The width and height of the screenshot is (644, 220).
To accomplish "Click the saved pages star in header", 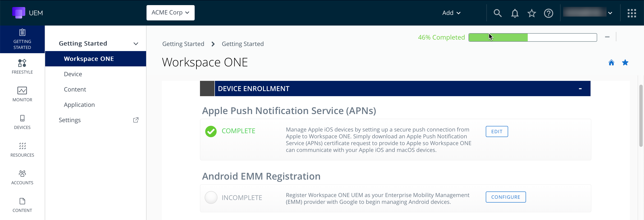I will point(532,13).
